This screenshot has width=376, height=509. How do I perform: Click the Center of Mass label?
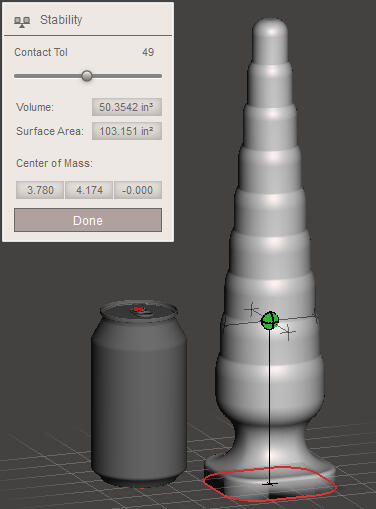click(54, 163)
